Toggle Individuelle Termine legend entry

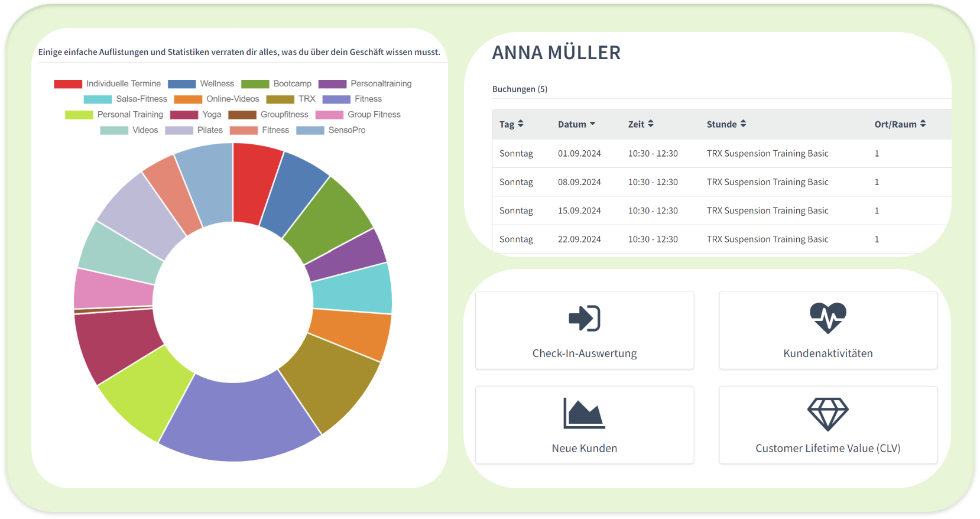107,84
